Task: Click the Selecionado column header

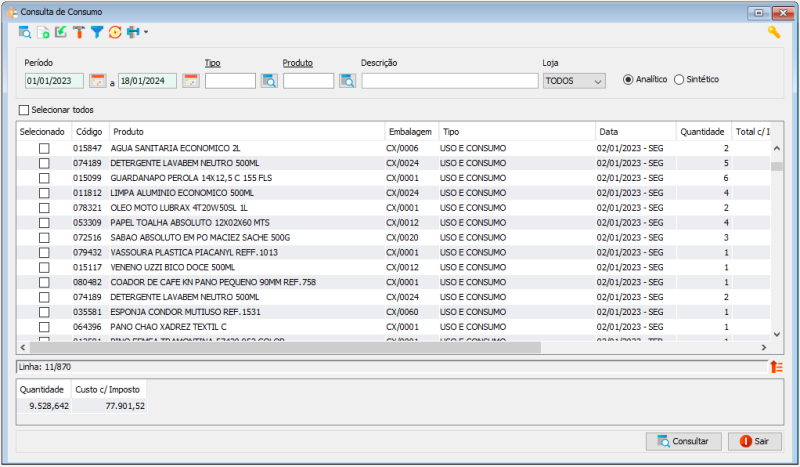Action: pos(44,132)
